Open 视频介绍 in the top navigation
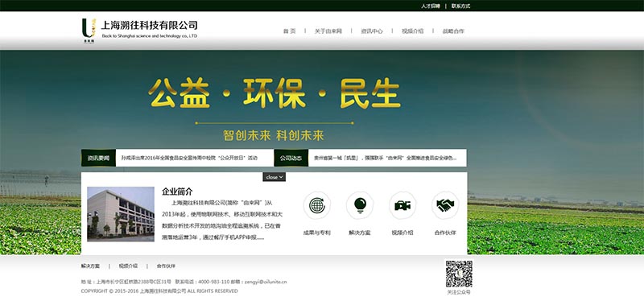This screenshot has height=305, width=644. (412, 31)
